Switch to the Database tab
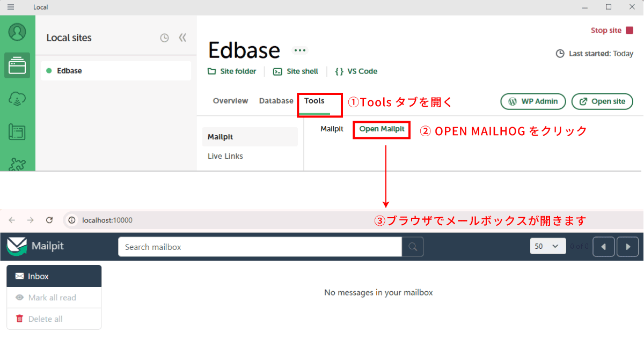 click(x=276, y=101)
